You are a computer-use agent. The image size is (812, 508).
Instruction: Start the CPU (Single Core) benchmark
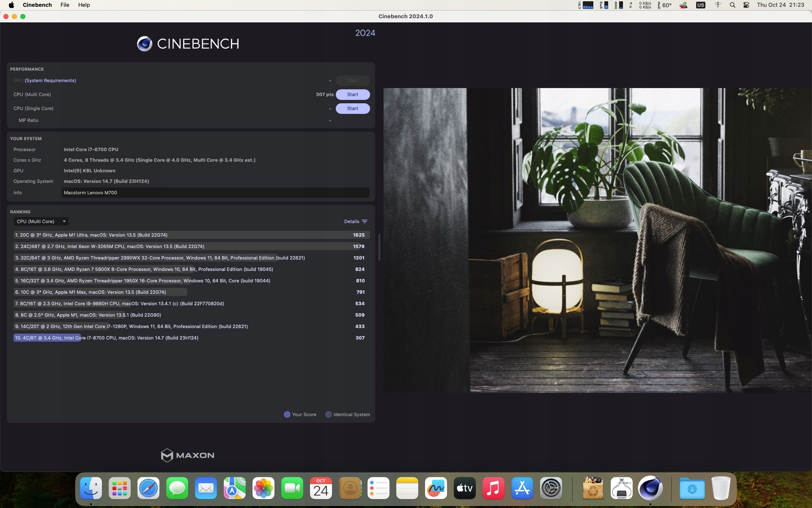352,108
